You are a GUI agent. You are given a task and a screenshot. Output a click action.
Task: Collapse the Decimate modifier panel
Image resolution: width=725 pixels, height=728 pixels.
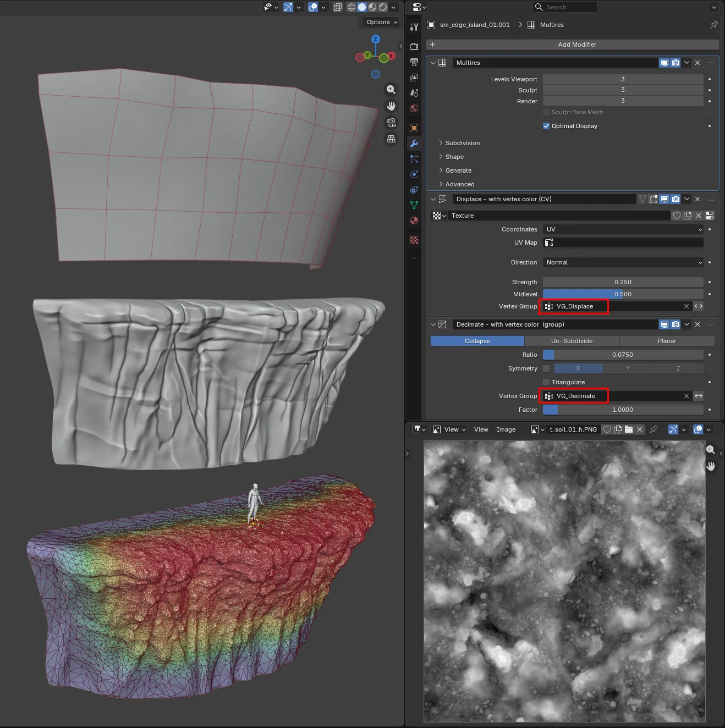pyautogui.click(x=433, y=324)
